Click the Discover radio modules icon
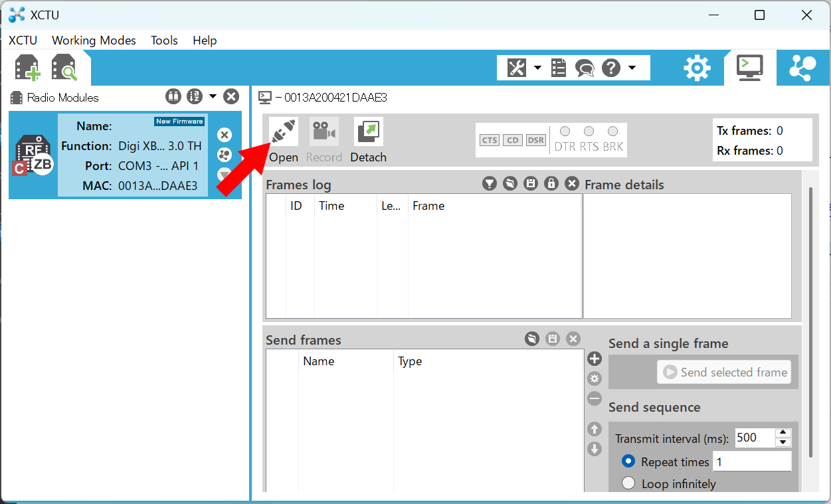The width and height of the screenshot is (831, 504). (64, 68)
